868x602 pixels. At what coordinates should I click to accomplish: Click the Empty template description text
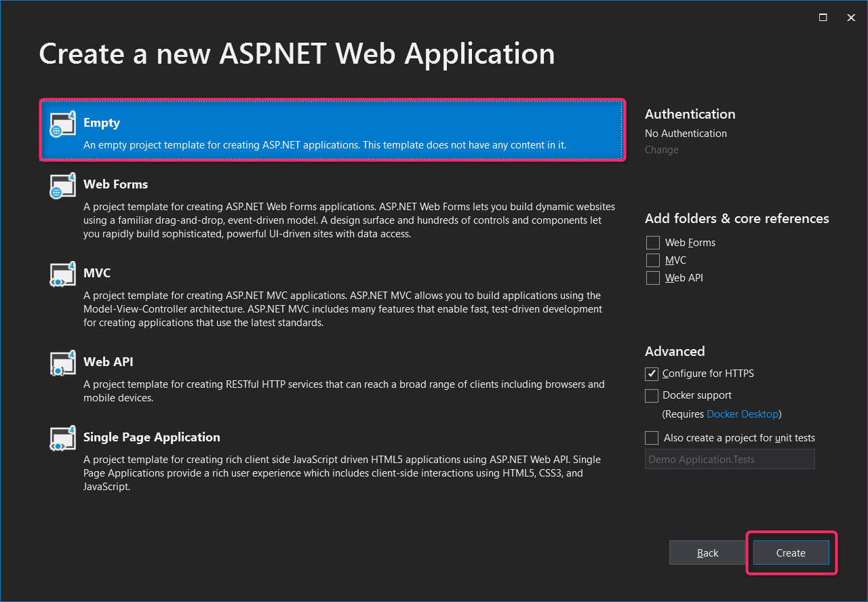325,145
